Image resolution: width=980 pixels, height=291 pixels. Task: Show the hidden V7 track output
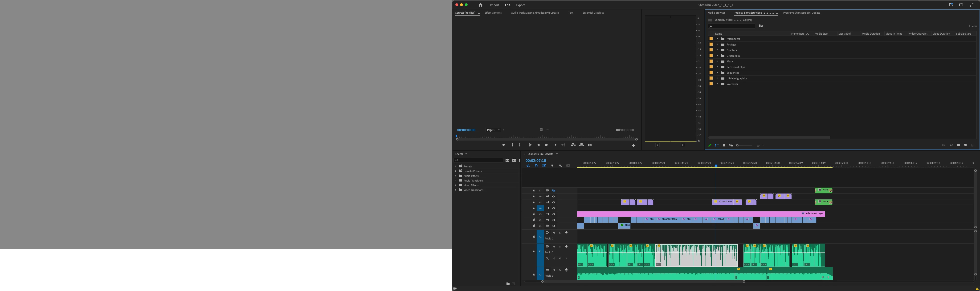[554, 190]
